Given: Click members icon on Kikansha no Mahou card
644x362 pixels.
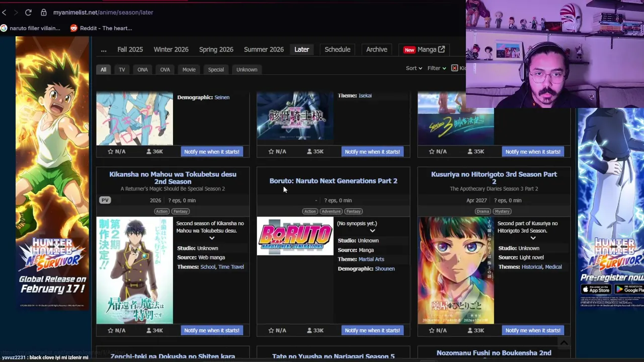Looking at the screenshot, I should coord(149,330).
